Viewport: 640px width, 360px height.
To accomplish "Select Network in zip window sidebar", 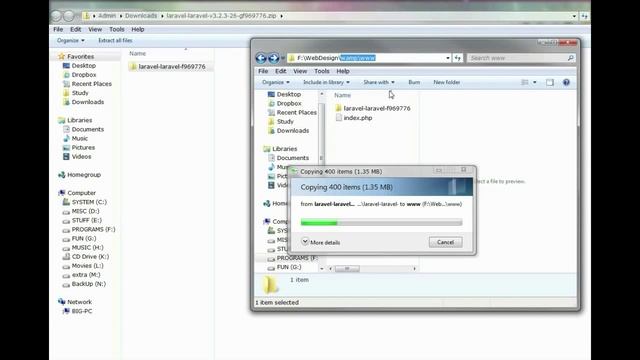I will click(75, 302).
